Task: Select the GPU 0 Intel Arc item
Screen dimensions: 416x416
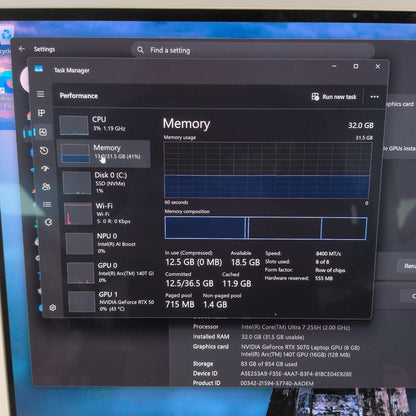Action: point(111,272)
